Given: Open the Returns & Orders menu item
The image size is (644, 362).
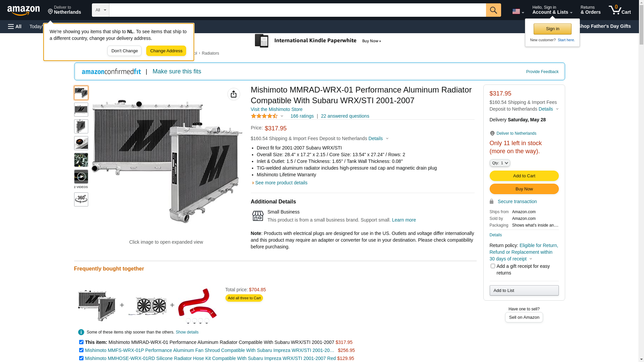Looking at the screenshot, I should click(x=590, y=10).
